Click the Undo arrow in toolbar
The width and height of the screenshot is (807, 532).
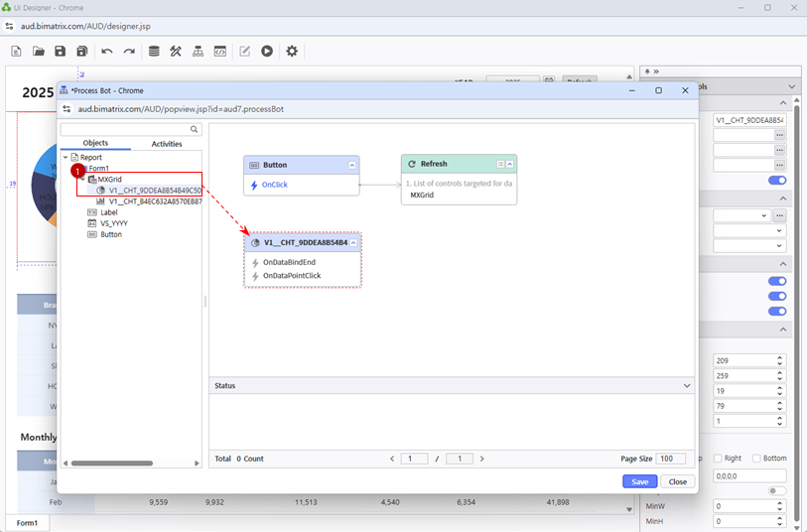tap(107, 52)
